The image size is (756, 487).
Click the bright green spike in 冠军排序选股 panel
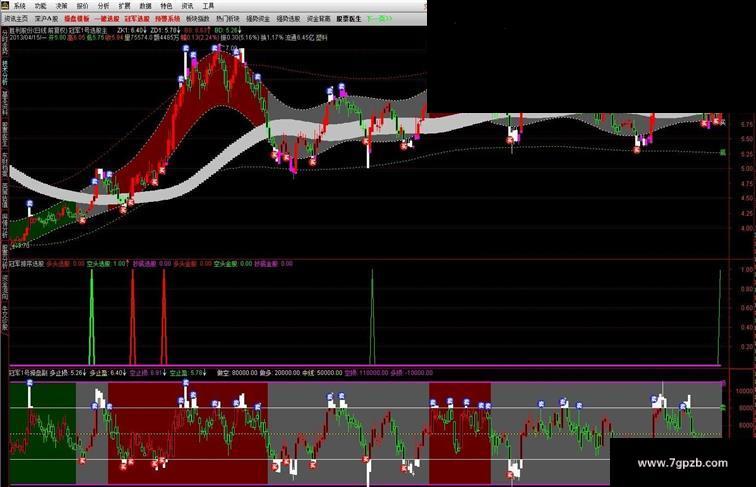point(92,316)
